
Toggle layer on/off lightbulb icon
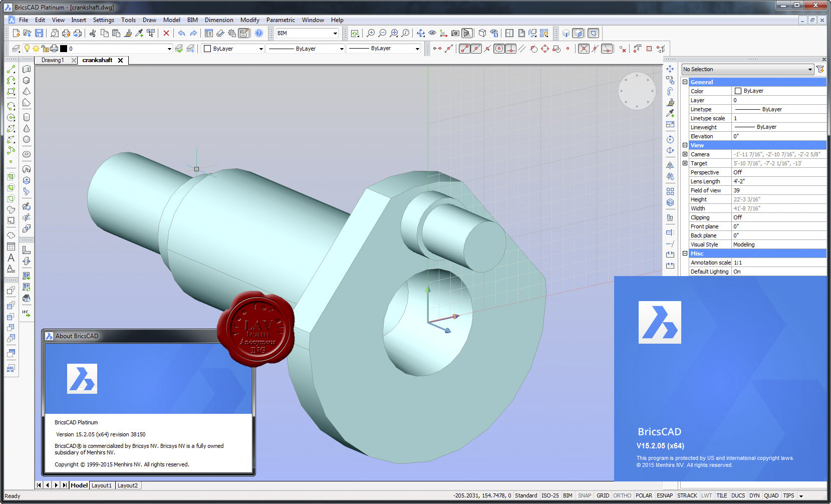(27, 49)
